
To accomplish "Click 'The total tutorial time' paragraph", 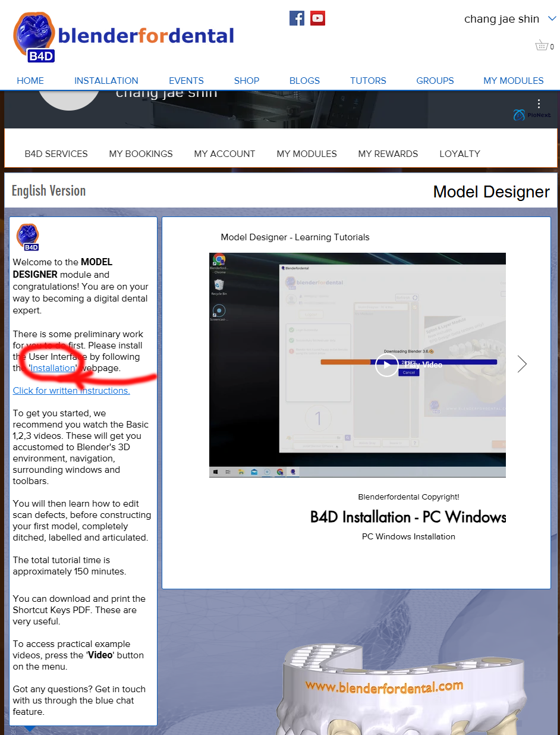I will coord(70,566).
